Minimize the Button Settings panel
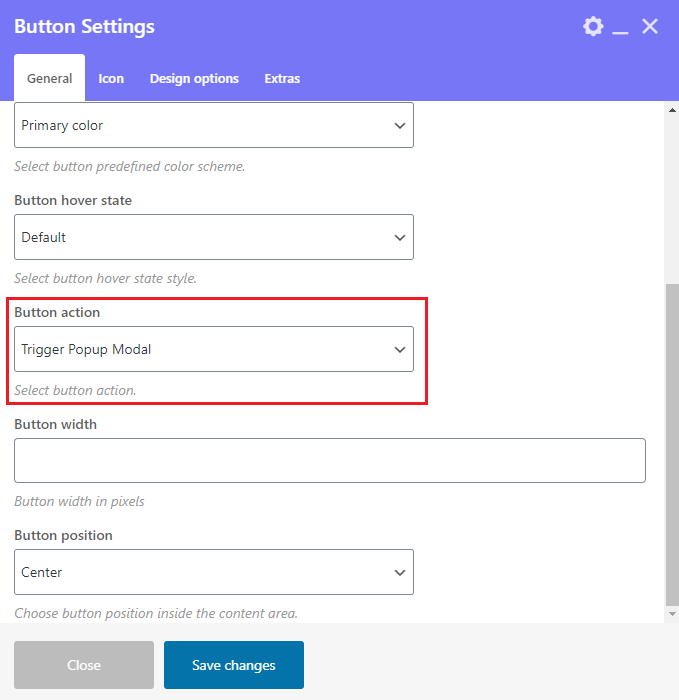 (x=621, y=28)
